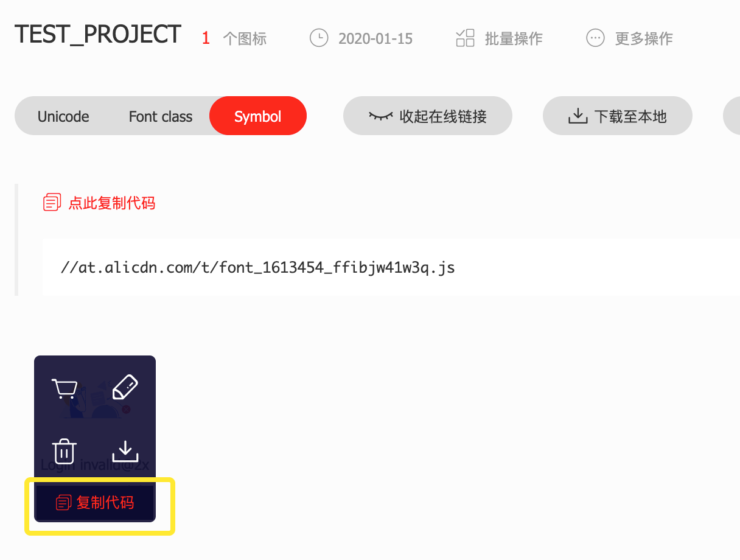Screen dimensions: 740x560
Task: Click the partially visible button at right edge
Action: 731,116
